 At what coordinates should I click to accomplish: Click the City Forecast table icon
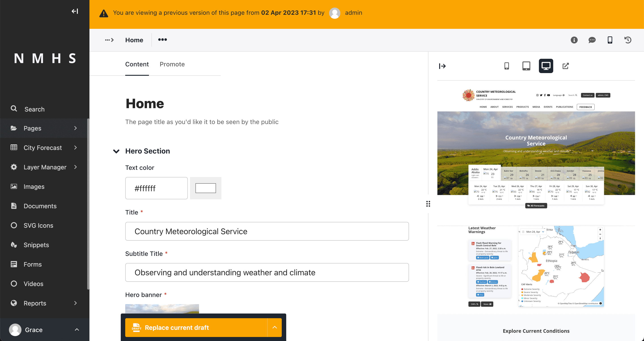(x=14, y=147)
